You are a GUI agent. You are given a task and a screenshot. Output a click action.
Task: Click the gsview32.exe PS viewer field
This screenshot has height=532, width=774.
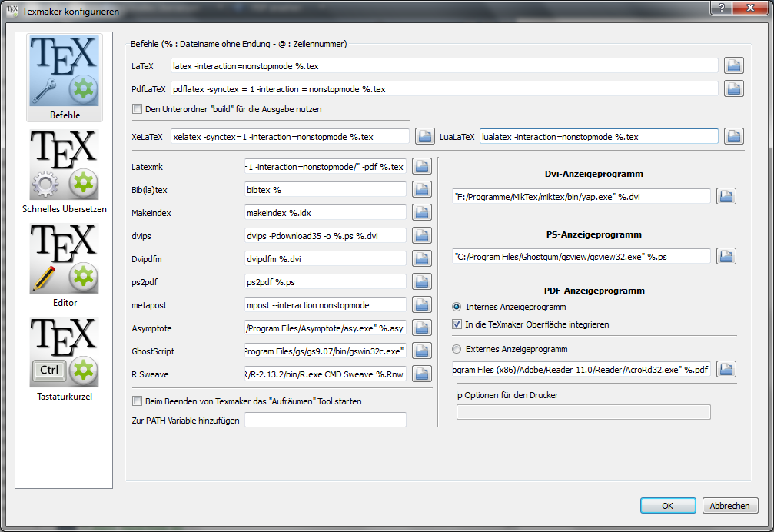[x=581, y=257]
